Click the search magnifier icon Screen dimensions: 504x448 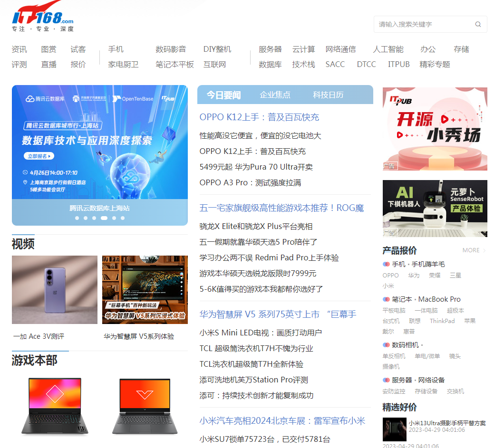pos(478,24)
